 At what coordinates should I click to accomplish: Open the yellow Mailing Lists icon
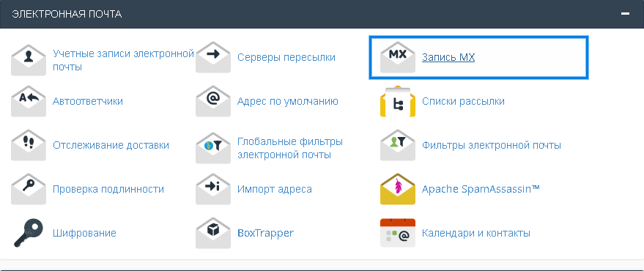tap(398, 101)
